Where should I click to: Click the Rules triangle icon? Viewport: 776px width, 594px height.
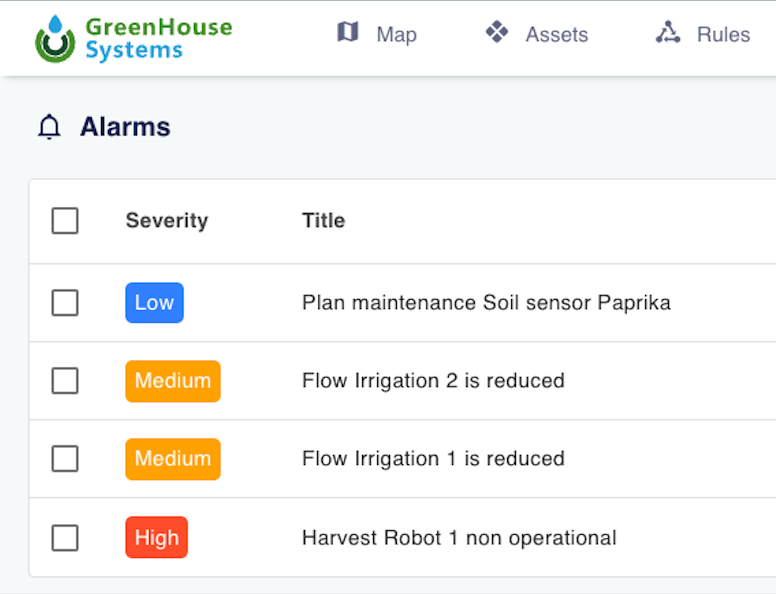pos(668,32)
